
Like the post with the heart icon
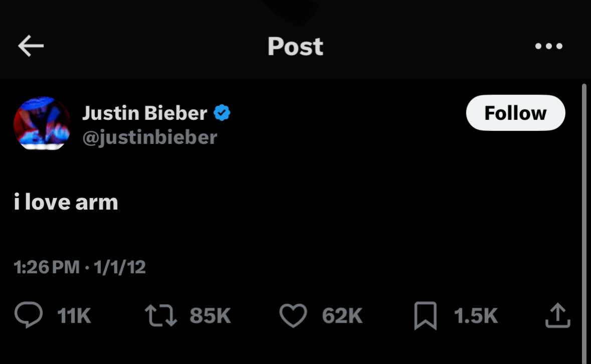click(293, 316)
